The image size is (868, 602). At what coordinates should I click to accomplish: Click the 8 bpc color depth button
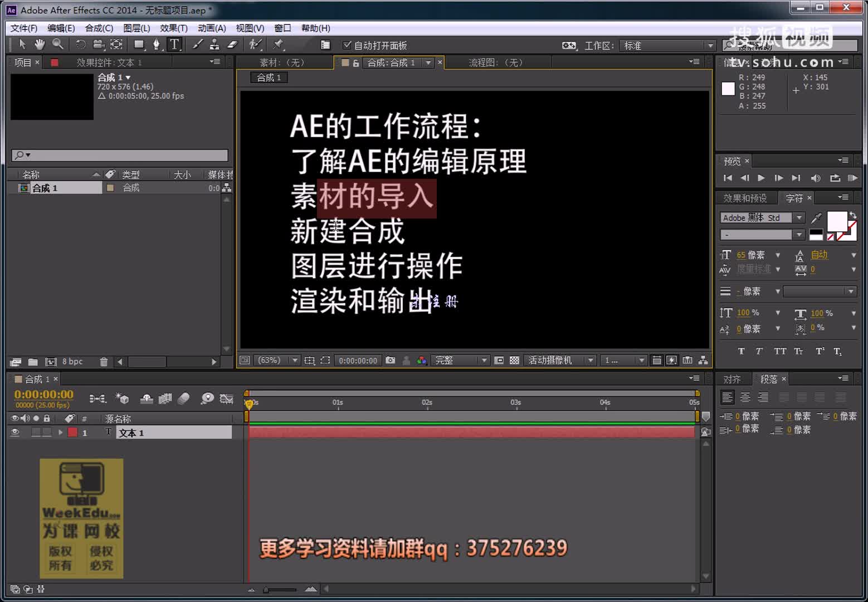[72, 362]
